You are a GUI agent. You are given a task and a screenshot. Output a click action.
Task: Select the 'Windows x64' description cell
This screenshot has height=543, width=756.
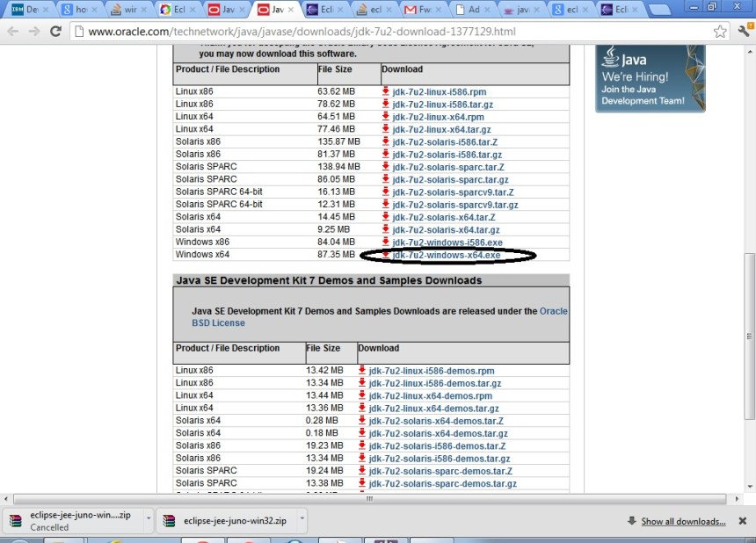[202, 255]
